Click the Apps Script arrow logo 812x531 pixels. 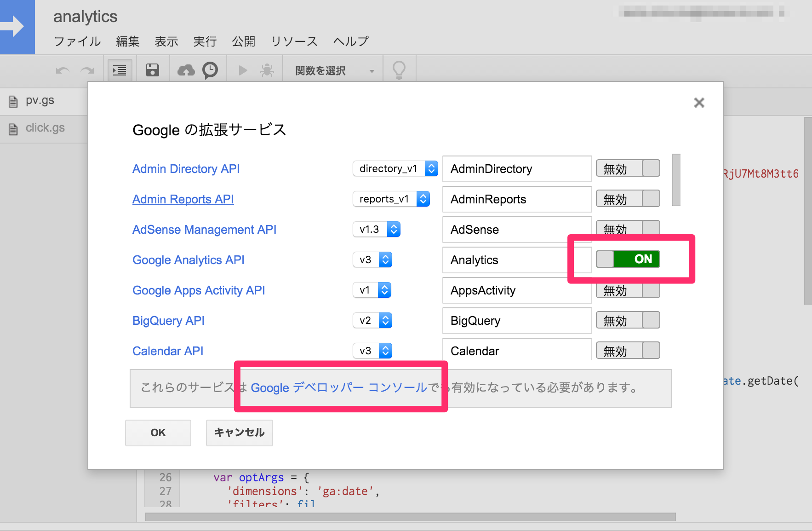17,27
